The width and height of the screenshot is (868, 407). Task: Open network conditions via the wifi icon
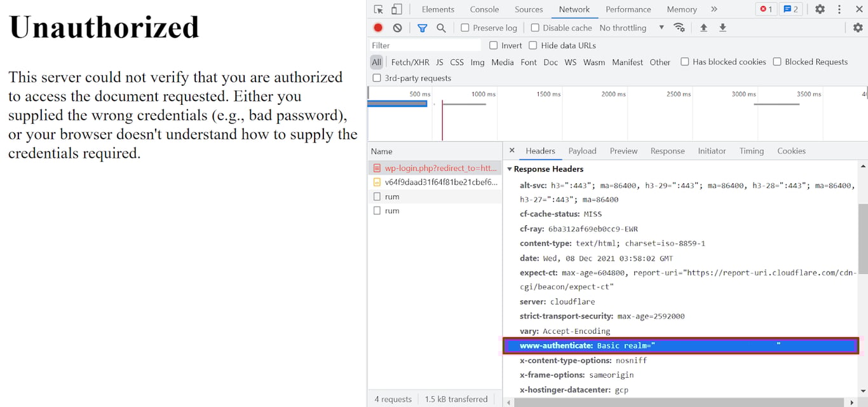pyautogui.click(x=679, y=28)
